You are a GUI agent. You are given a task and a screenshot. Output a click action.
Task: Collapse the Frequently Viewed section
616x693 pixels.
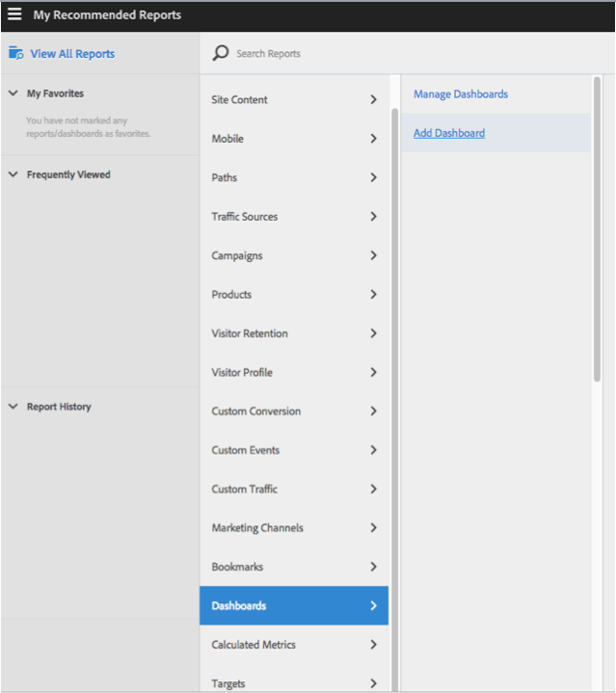pyautogui.click(x=13, y=174)
